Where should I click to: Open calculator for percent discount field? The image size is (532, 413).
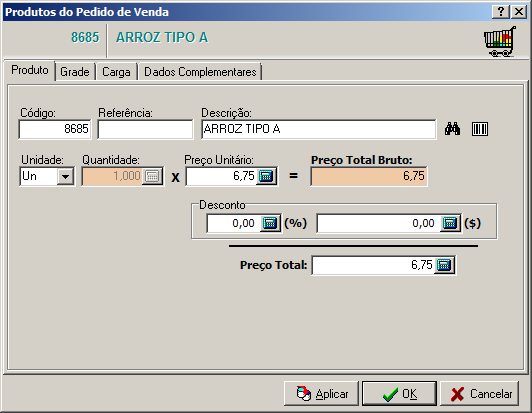(270, 223)
